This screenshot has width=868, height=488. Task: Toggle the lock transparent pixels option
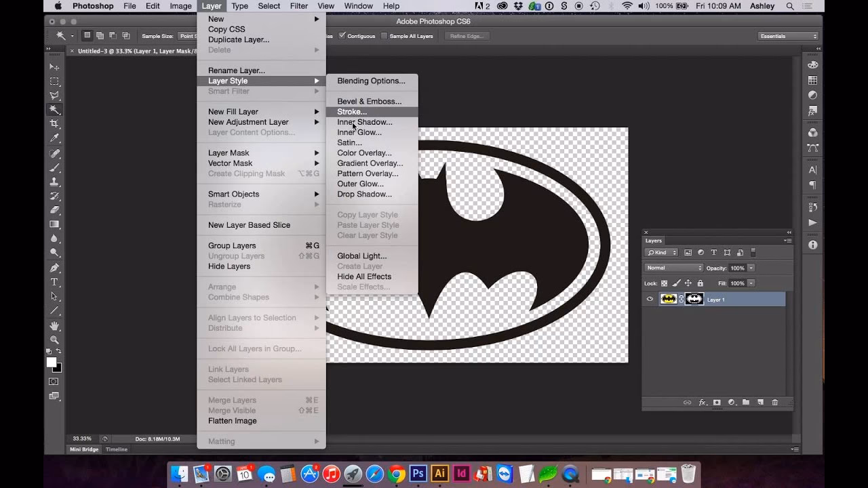pos(665,283)
